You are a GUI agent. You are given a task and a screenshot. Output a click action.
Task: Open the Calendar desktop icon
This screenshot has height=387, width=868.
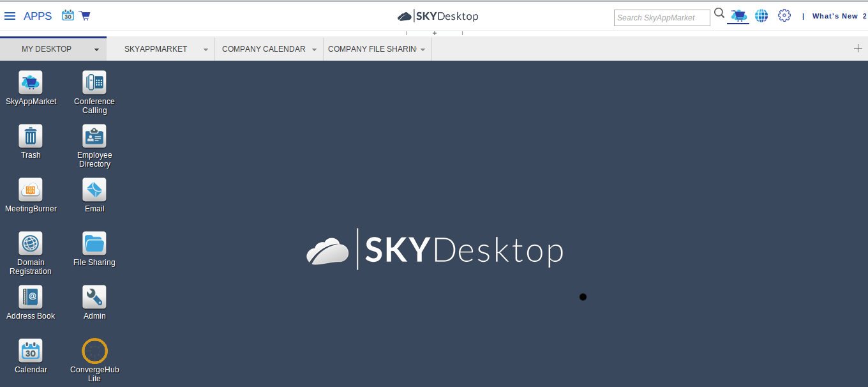pos(31,351)
